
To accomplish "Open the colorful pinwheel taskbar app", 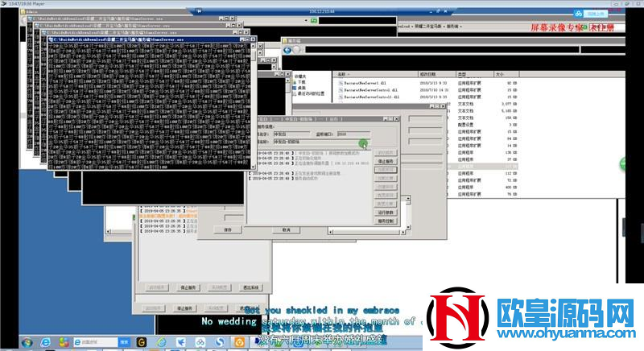I will [64, 342].
